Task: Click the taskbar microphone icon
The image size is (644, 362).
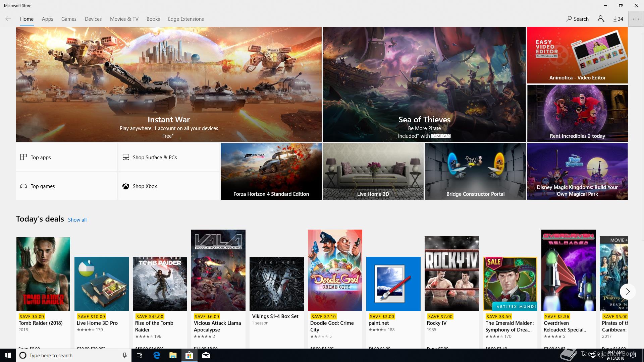Action: (x=124, y=355)
